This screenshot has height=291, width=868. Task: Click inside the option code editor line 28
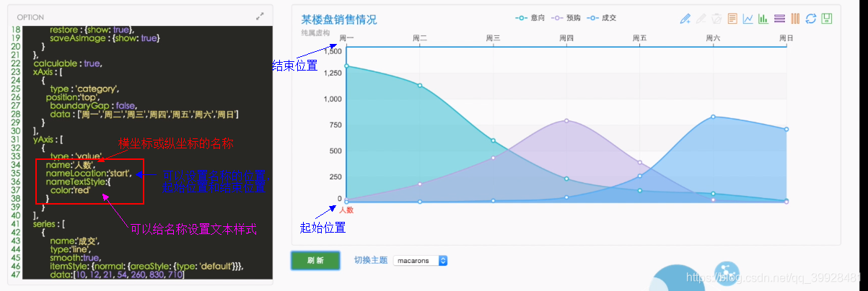pos(143,114)
